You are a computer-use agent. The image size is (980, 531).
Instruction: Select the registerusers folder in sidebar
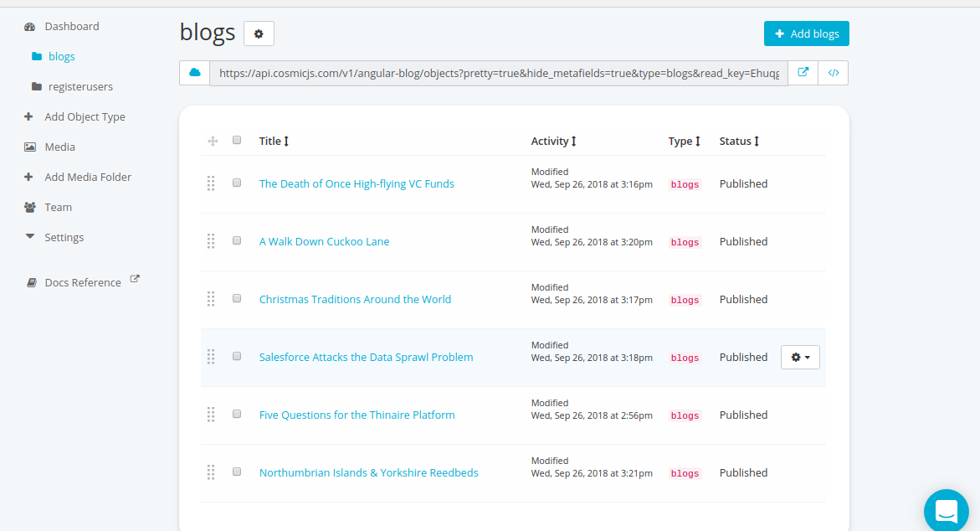click(80, 86)
